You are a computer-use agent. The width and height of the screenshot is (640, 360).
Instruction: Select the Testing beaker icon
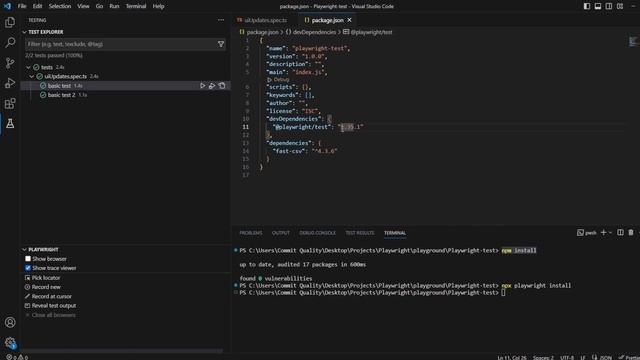point(10,123)
